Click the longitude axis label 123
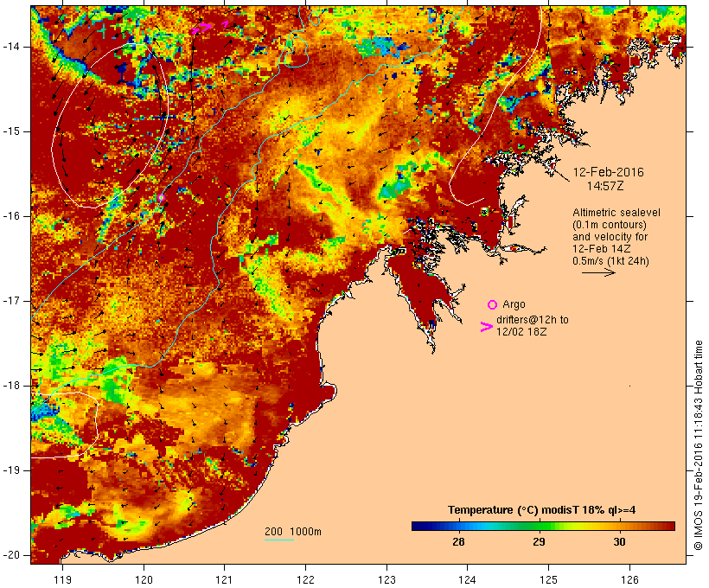The height and width of the screenshot is (588, 709). tap(386, 580)
